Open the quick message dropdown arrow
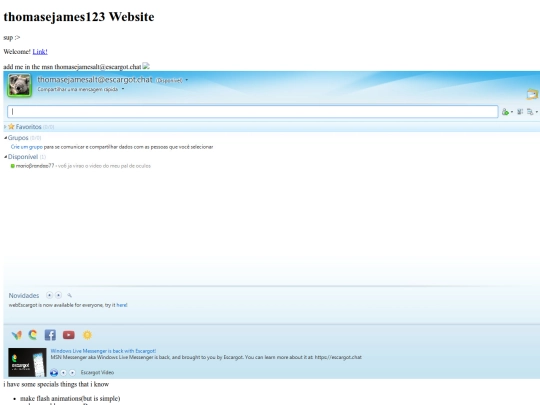Screen dimensions: 540x405 coord(123,89)
